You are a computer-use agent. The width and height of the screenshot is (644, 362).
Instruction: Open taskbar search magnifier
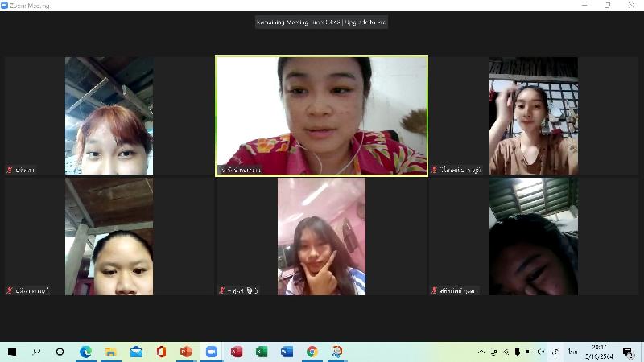pos(36,352)
